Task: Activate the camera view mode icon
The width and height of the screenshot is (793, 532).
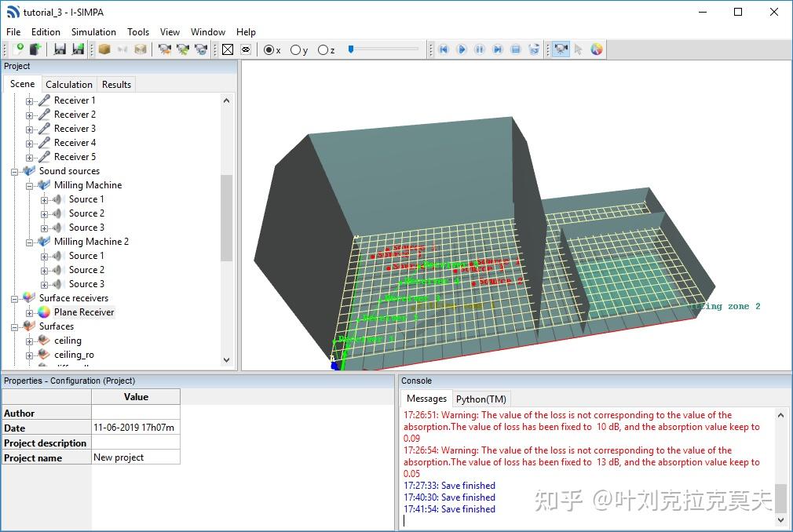Action: click(x=561, y=49)
